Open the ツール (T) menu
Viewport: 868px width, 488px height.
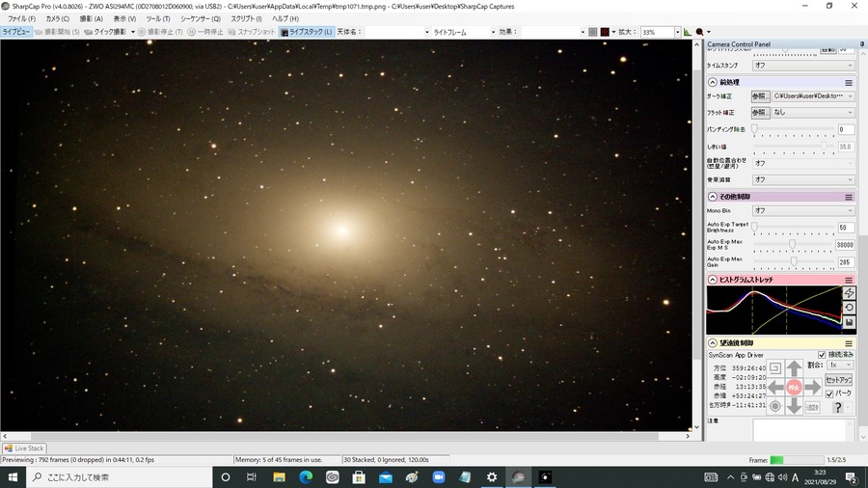point(158,19)
